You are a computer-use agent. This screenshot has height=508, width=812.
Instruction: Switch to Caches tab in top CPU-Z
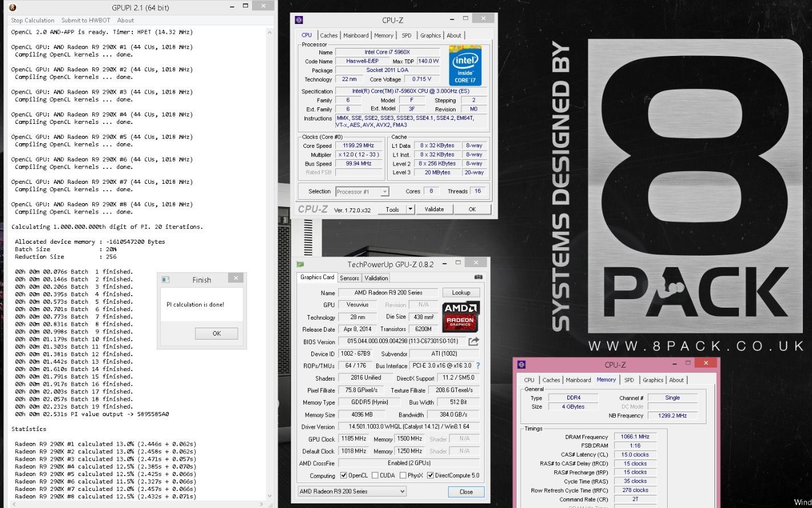328,35
